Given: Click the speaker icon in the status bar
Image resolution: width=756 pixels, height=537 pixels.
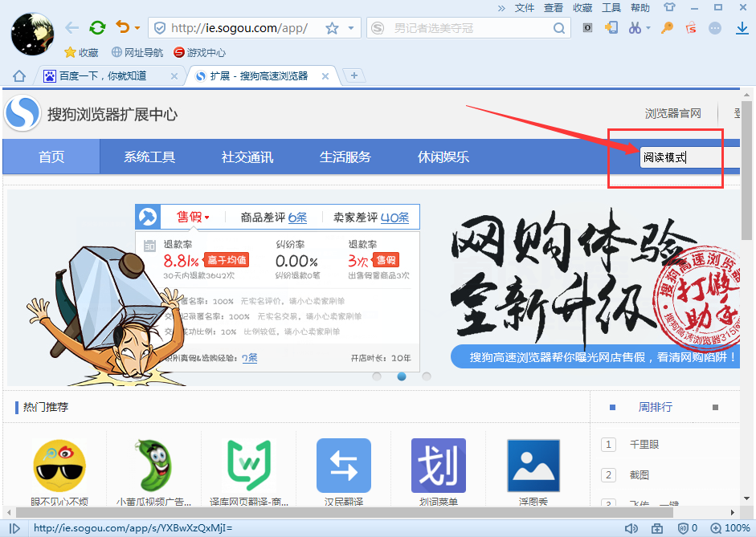Looking at the screenshot, I should coord(633,528).
